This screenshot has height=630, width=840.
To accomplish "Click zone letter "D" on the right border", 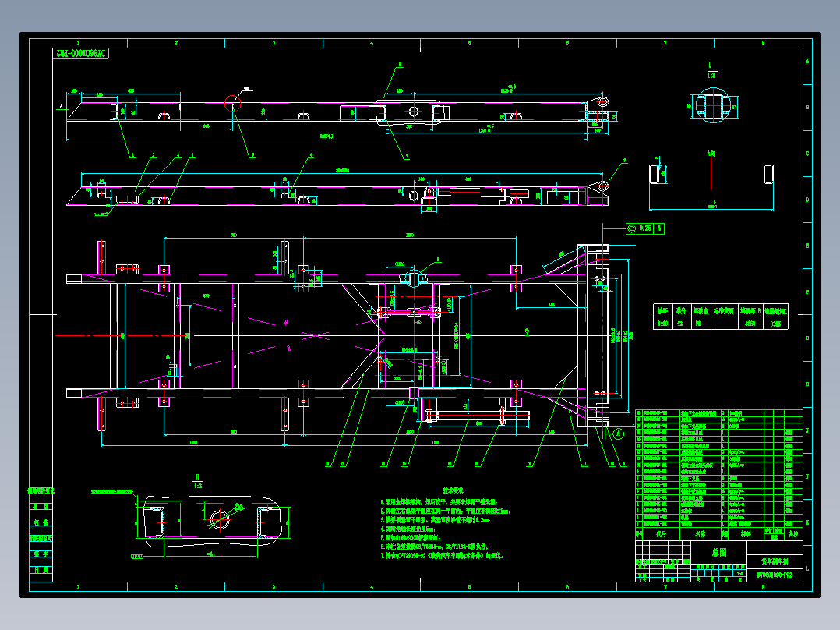I will pyautogui.click(x=807, y=200).
